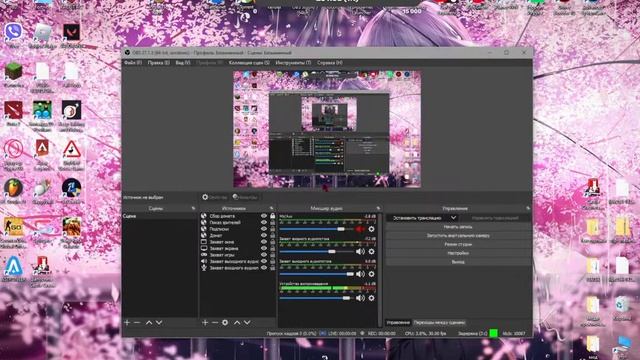Move scene up using the Сцены up arrow
The width and height of the screenshot is (640, 360).
[x=149, y=322]
